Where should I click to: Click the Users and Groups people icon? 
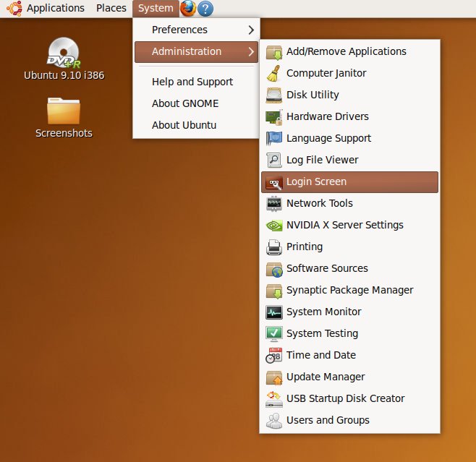tap(274, 421)
